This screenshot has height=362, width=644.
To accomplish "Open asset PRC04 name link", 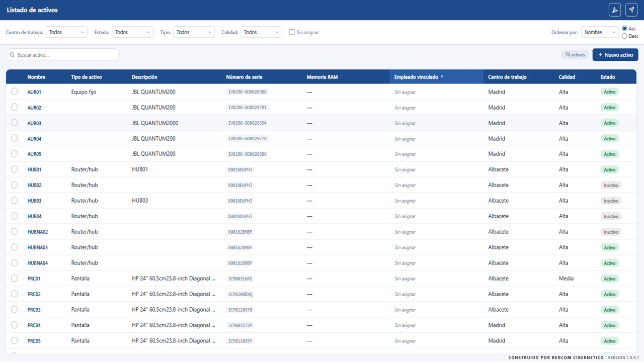I will (34, 325).
